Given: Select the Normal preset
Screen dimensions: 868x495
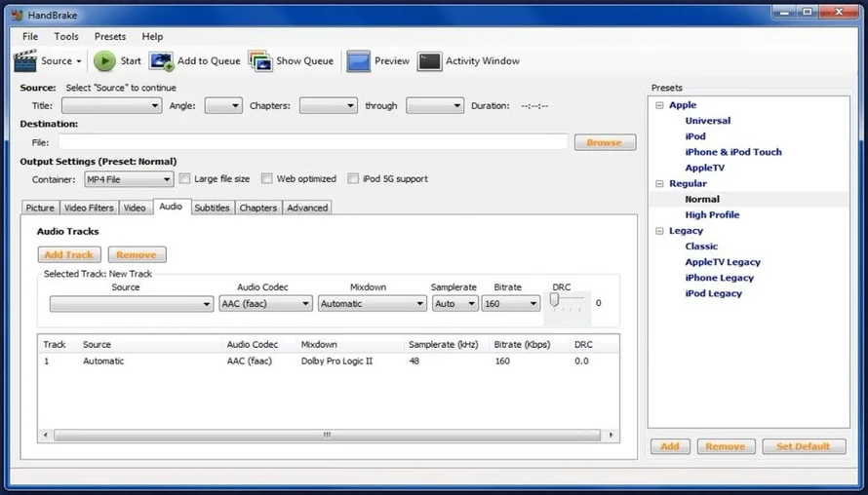Looking at the screenshot, I should pyautogui.click(x=702, y=199).
